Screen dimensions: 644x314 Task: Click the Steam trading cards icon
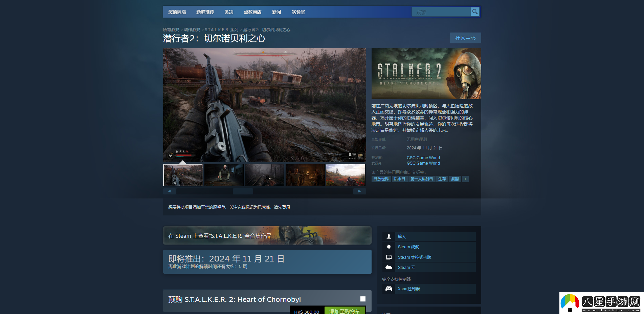[x=389, y=257]
